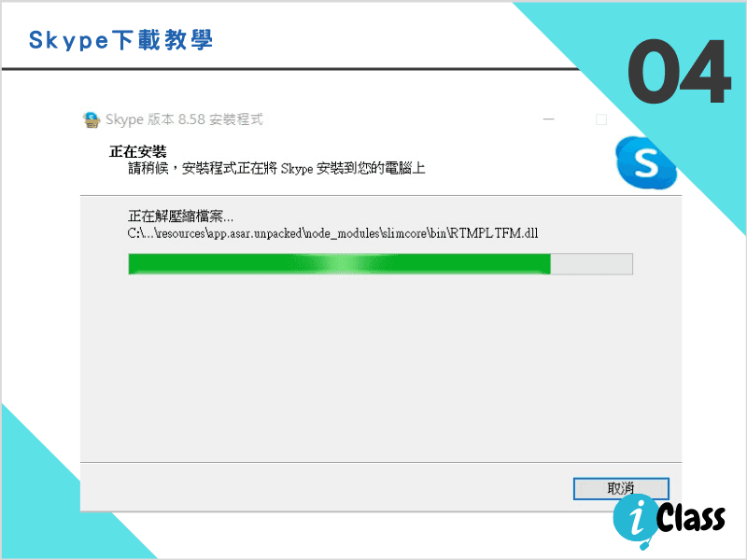Click the unfilled grey end of progress bar
Image resolution: width=747 pixels, height=560 pixels.
click(x=592, y=264)
